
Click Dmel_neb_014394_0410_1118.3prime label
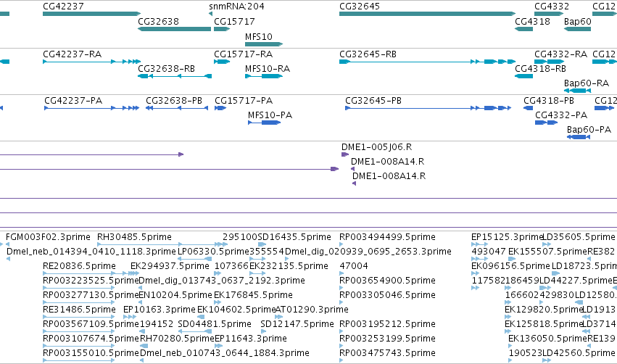pos(91,251)
